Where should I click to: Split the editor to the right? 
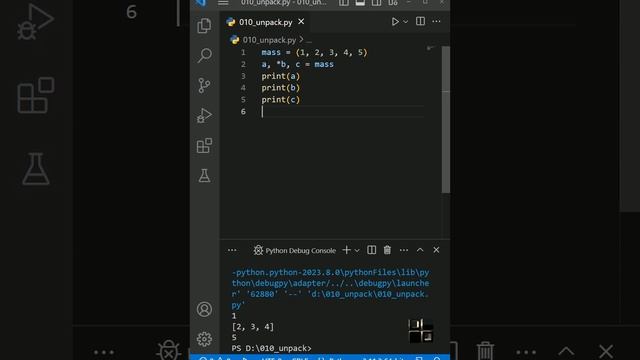click(x=420, y=21)
